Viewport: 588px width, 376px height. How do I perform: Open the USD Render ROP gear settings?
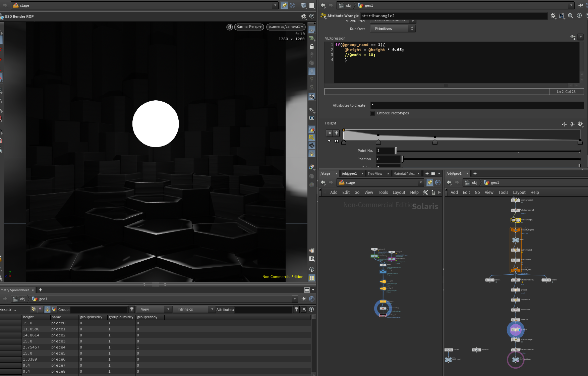click(x=304, y=16)
